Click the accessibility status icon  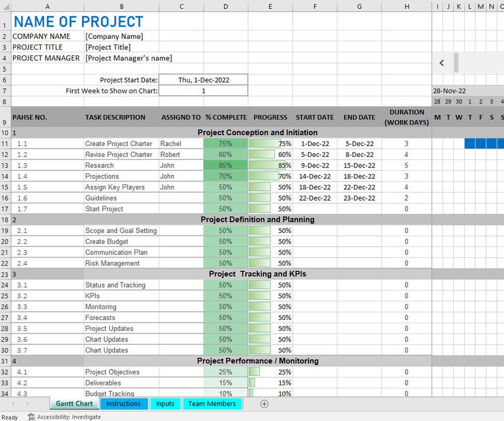(31, 417)
